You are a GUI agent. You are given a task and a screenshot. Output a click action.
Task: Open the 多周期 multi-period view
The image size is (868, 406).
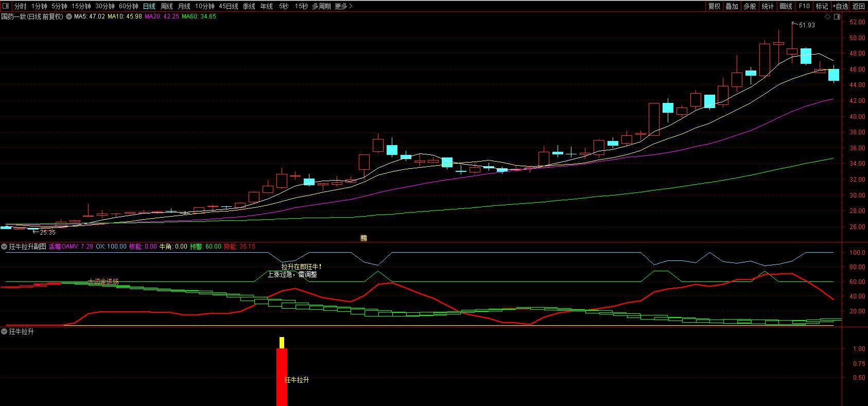point(322,6)
